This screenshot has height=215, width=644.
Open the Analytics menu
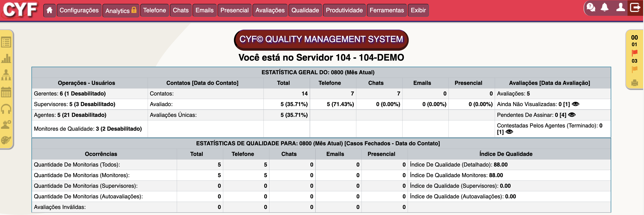(x=121, y=11)
